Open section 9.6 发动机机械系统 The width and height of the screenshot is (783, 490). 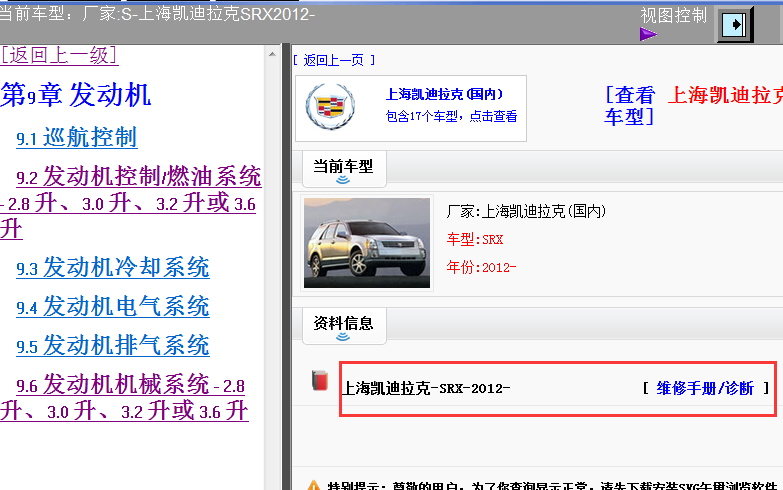(124, 398)
